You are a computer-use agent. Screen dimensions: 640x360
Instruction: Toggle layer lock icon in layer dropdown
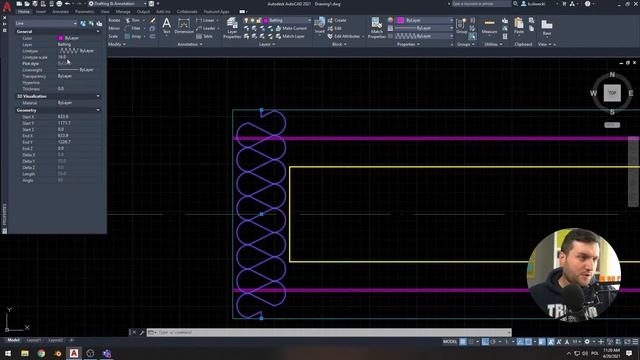[x=258, y=20]
